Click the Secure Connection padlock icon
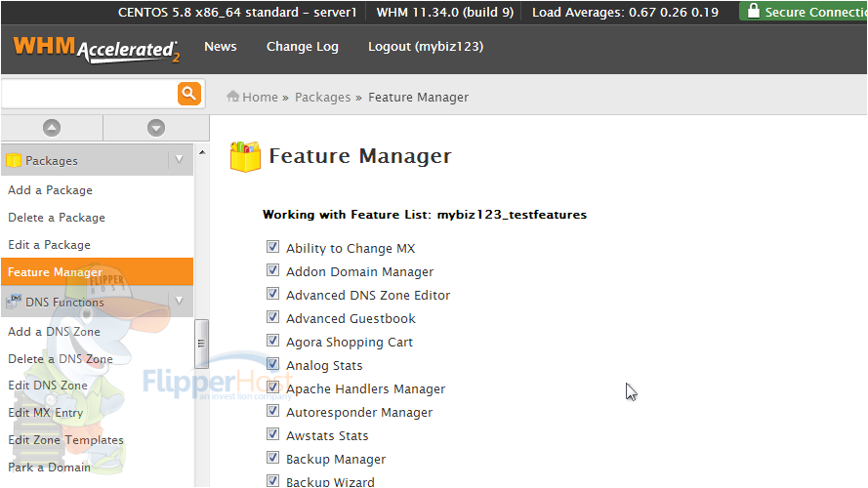868x488 pixels. (x=754, y=11)
